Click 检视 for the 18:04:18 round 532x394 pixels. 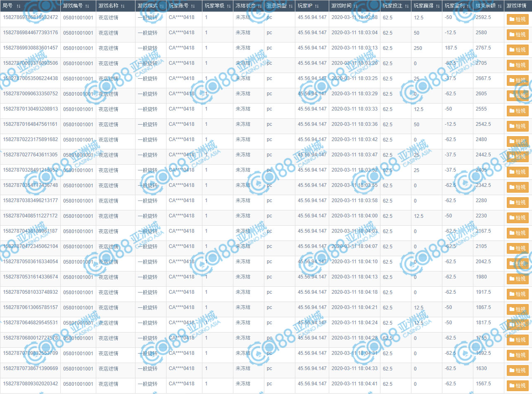[518, 294]
